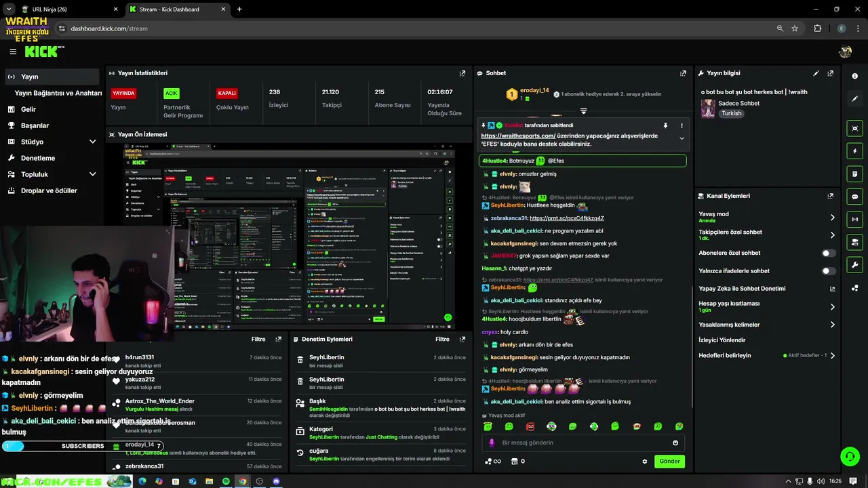
Task: Unpin the pinned chat message
Action: click(665, 125)
